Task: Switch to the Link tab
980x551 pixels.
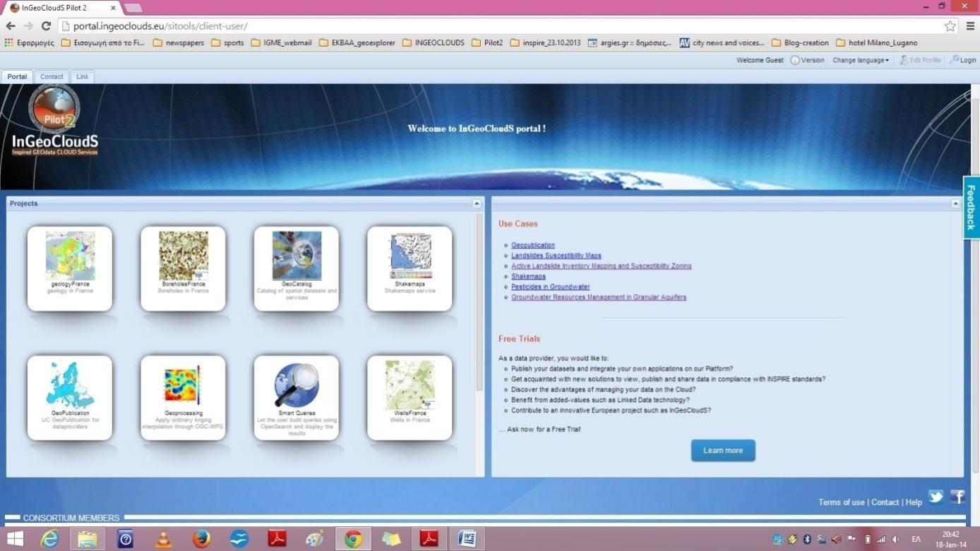Action: click(83, 76)
